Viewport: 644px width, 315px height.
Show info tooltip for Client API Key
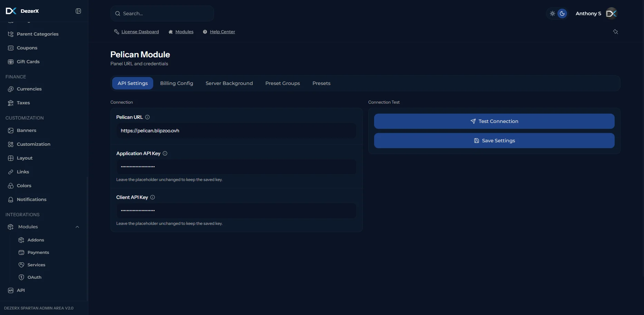153,197
